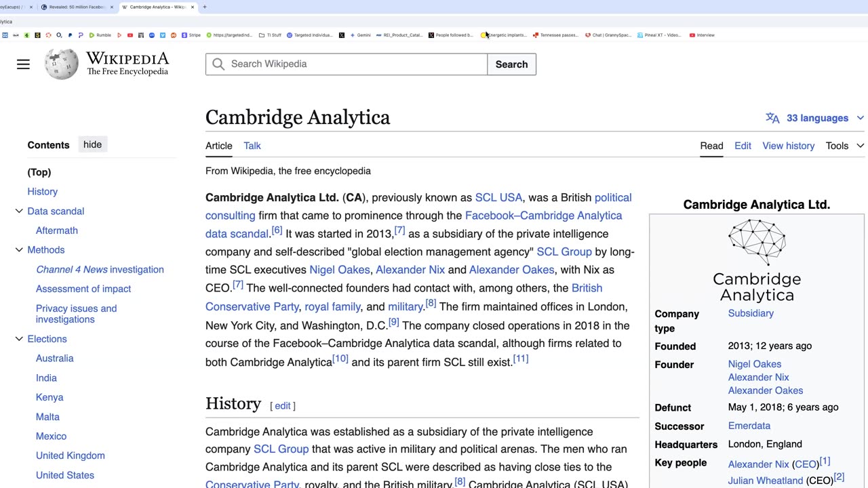
Task: Open the red YouTube bookmark icon
Action: [130, 35]
